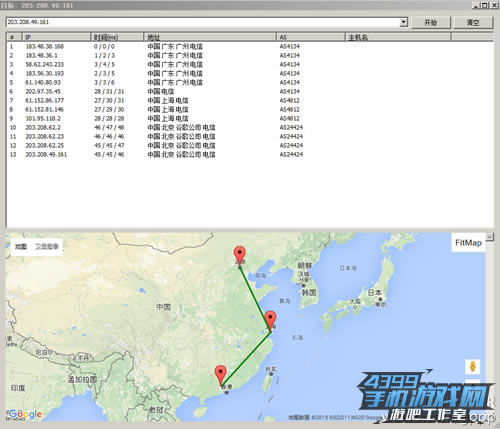Click the Guangzhou map pin marker
The height and width of the screenshot is (429, 500).
pos(221,374)
